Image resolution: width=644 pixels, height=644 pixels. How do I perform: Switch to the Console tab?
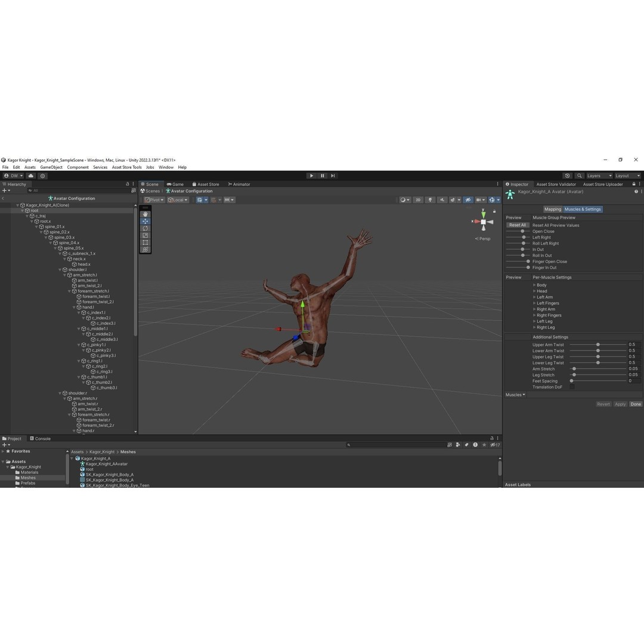[41, 439]
